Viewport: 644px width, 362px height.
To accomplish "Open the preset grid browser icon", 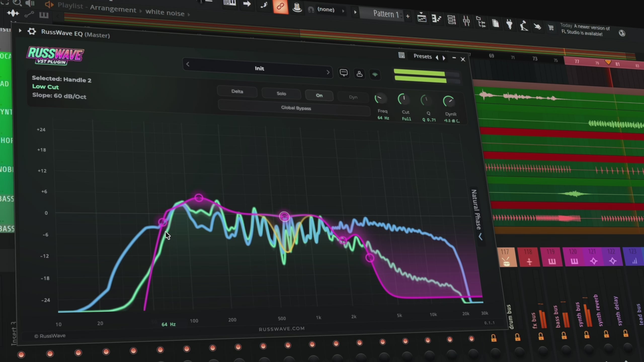I will 401,55.
